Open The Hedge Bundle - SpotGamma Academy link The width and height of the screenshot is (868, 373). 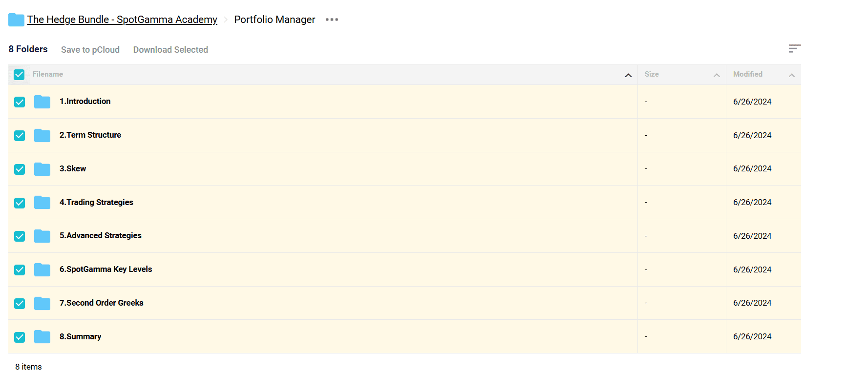[122, 20]
